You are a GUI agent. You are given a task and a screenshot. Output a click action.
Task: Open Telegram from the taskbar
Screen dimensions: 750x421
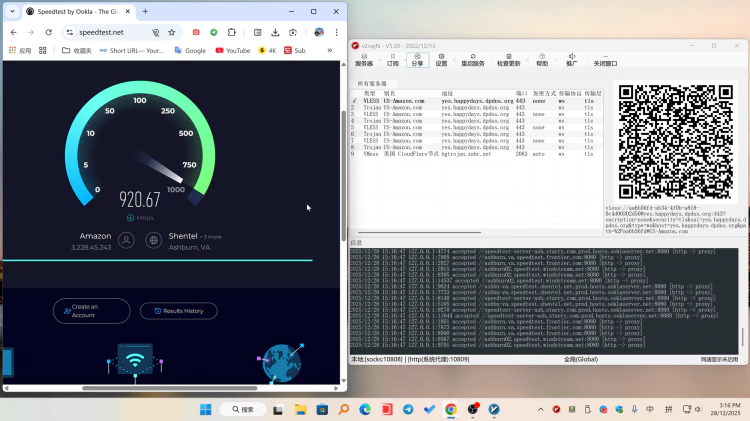408,410
